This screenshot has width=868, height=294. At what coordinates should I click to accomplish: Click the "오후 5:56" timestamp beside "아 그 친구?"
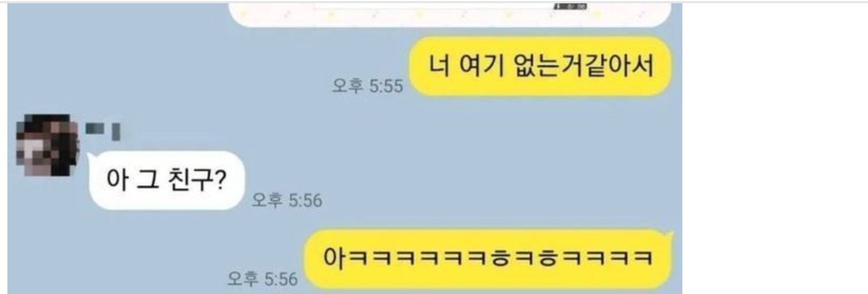(x=286, y=200)
